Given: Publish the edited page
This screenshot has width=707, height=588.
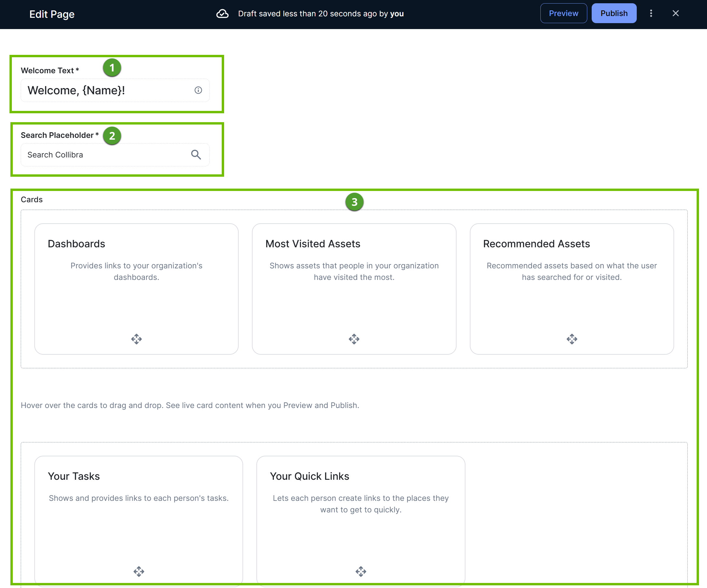Looking at the screenshot, I should pos(614,13).
